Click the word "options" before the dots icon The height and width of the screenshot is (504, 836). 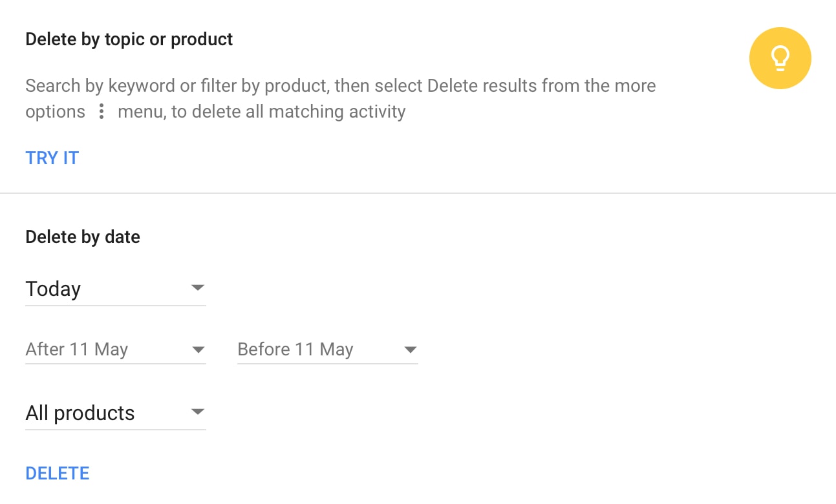tap(56, 112)
